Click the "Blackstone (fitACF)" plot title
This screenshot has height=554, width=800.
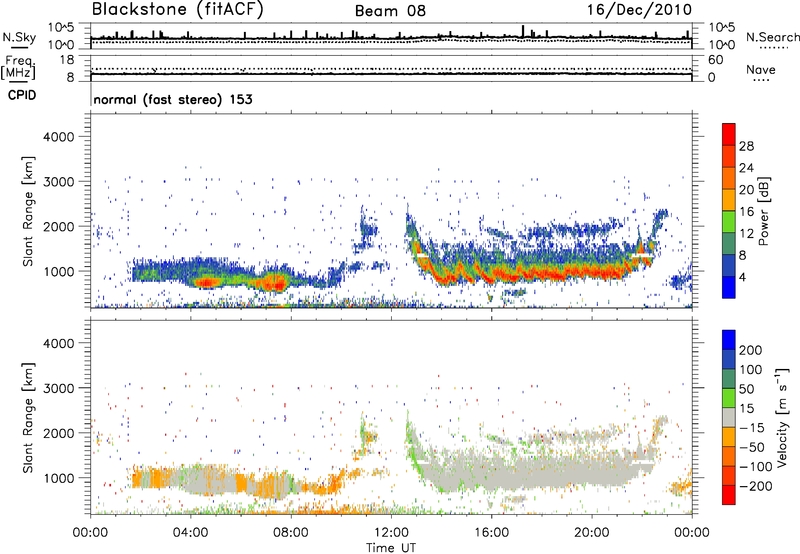point(178,9)
